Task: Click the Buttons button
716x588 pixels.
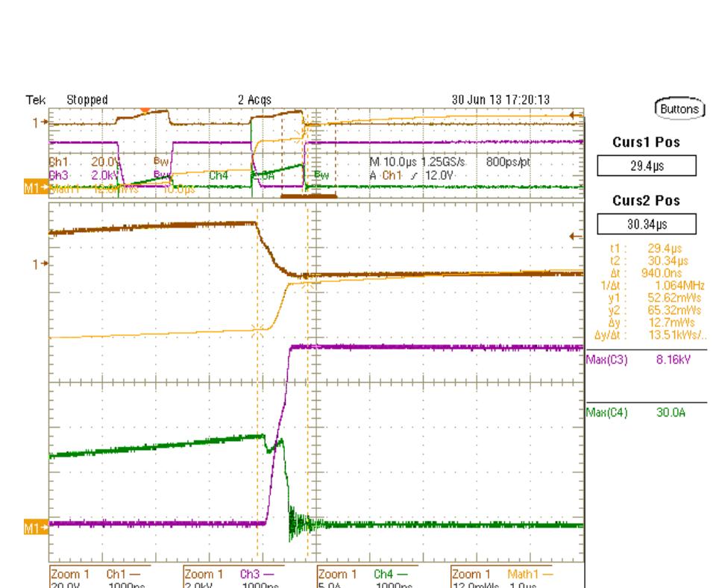Action: click(680, 109)
